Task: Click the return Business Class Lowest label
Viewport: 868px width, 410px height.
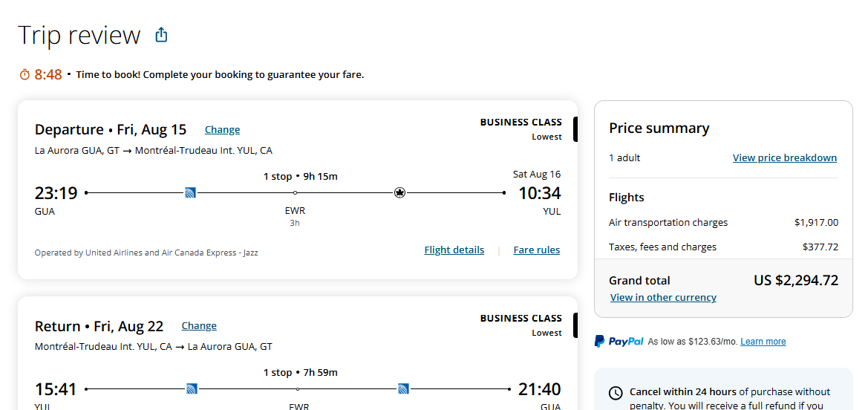Action: pos(521,325)
